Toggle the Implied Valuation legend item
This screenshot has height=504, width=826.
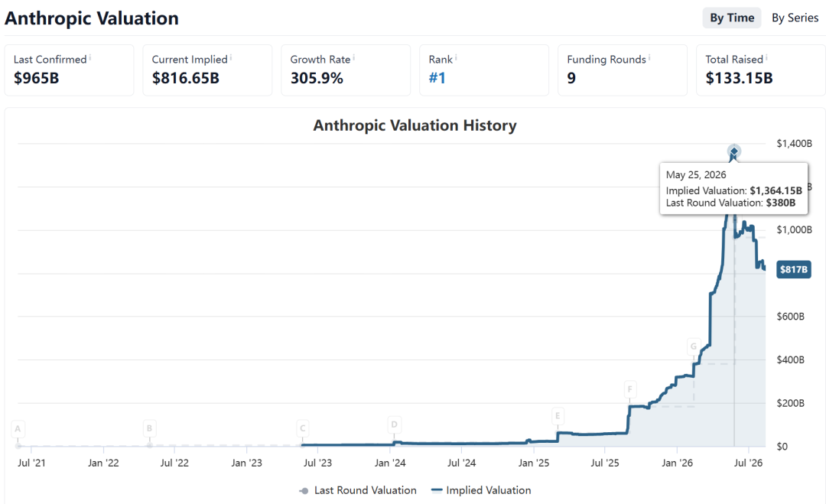click(481, 490)
